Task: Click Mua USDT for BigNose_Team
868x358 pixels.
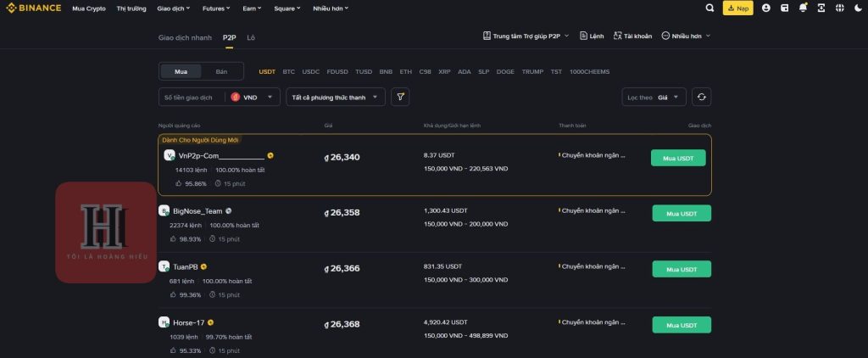Action: (x=682, y=214)
